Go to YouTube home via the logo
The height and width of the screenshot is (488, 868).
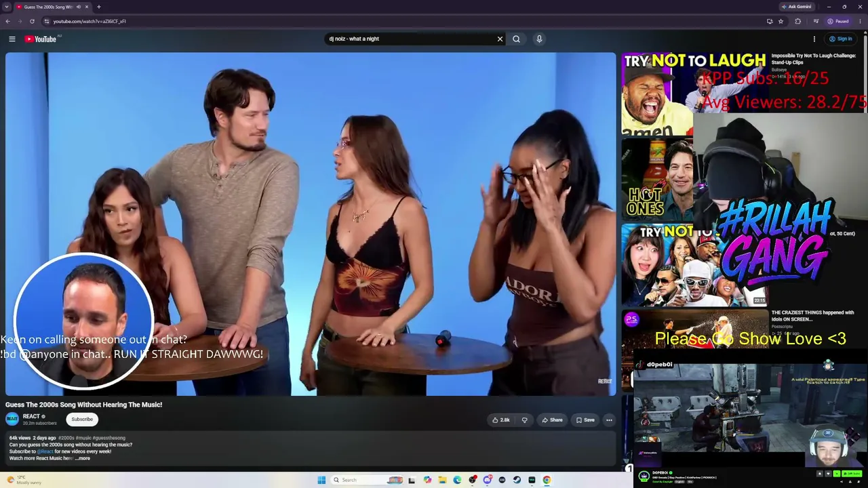(x=41, y=39)
